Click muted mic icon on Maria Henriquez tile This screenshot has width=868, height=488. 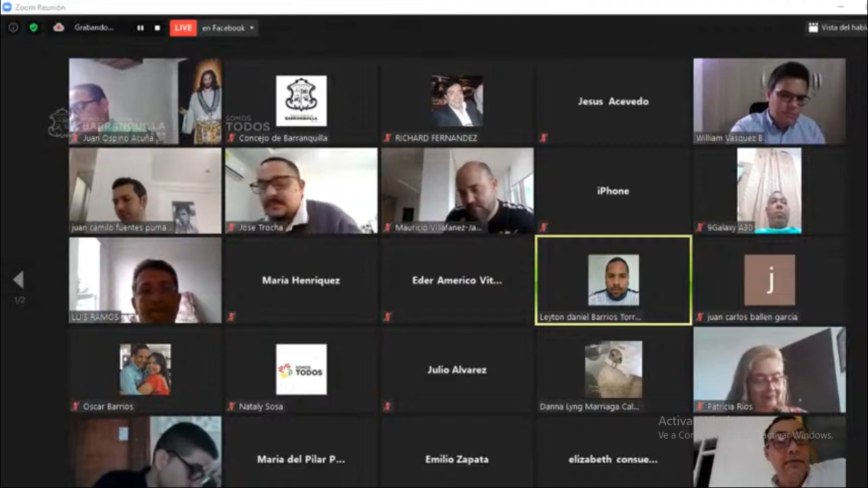click(x=231, y=317)
